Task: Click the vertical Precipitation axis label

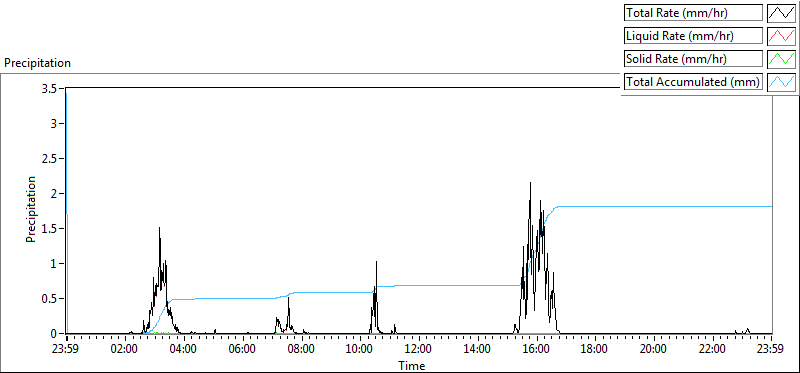Action: tap(31, 209)
